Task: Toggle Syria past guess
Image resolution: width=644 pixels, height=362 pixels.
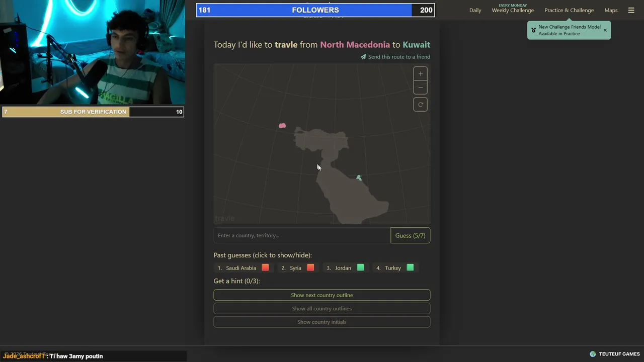Action: click(x=297, y=268)
